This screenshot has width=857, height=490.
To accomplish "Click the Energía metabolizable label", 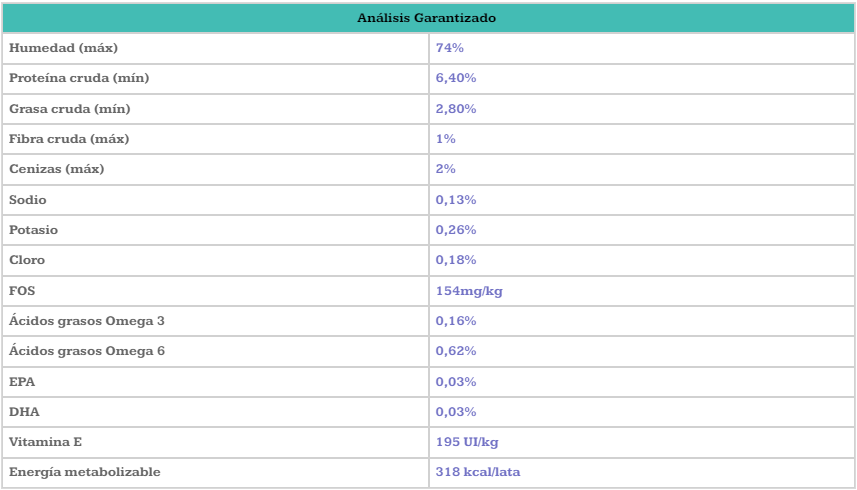I will (84, 472).
